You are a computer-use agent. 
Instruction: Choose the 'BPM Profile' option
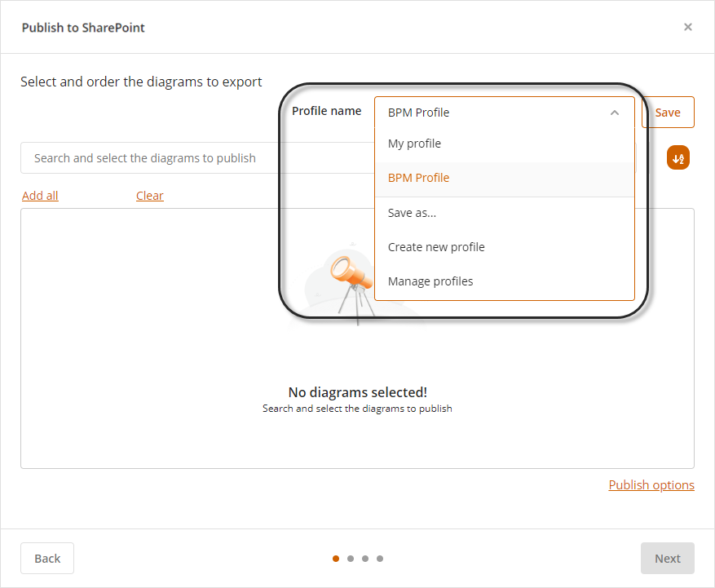(418, 178)
